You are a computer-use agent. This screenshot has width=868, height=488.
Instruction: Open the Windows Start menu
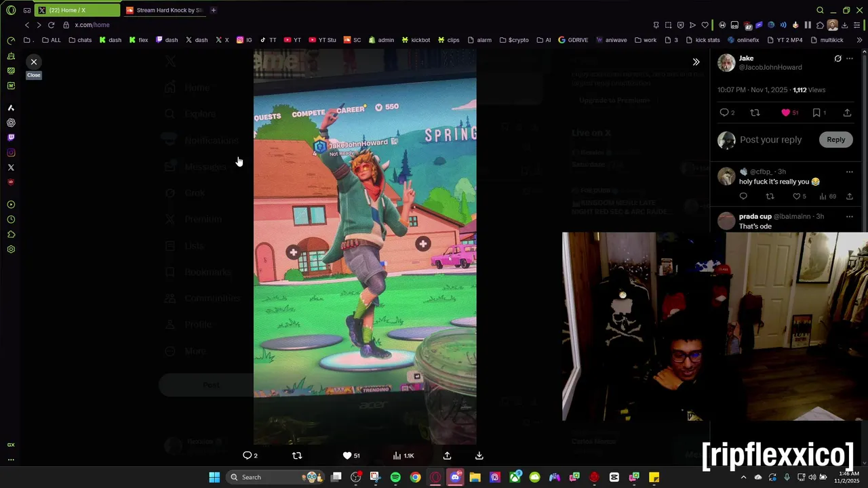pyautogui.click(x=214, y=477)
